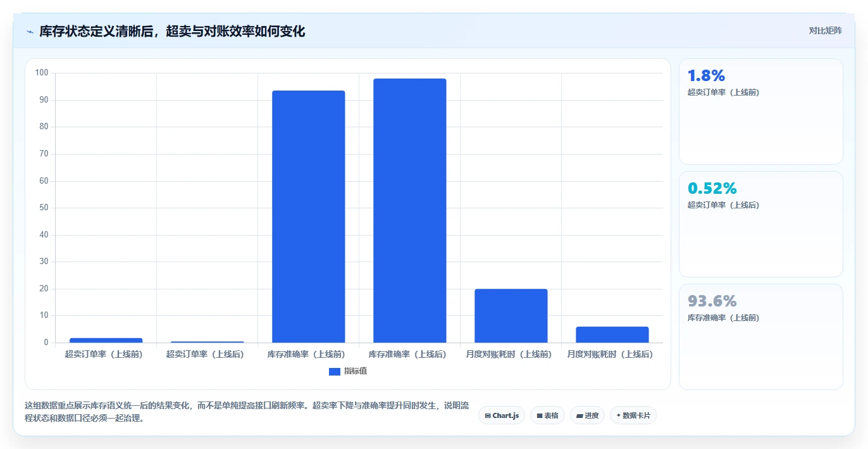Click x-axis label 月度对账耗时（上线前）

pos(509,355)
